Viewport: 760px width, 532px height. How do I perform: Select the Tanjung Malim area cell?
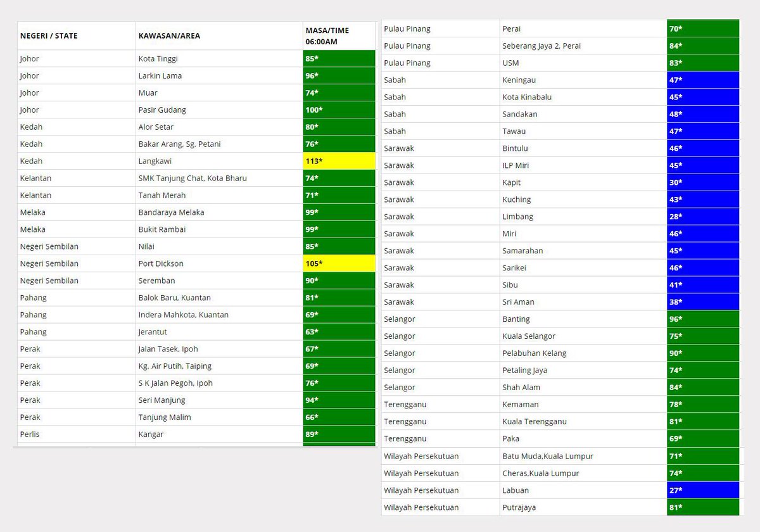point(219,418)
